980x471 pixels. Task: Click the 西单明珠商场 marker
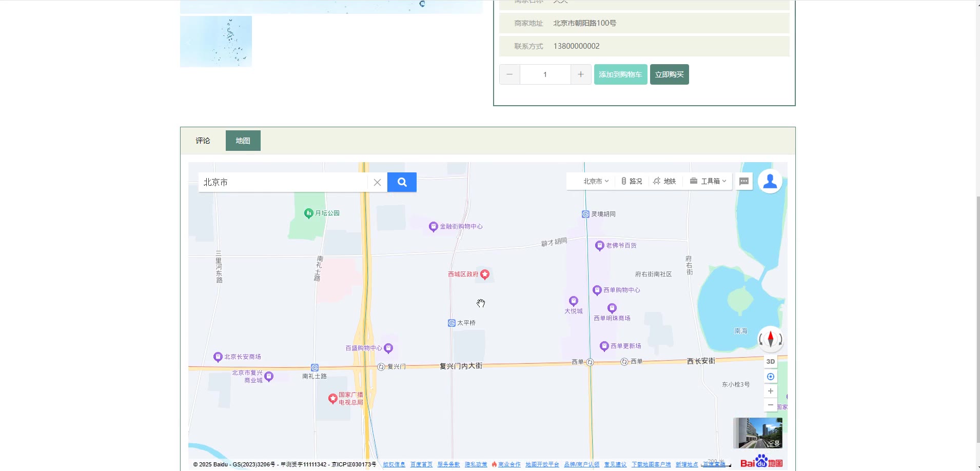point(612,308)
